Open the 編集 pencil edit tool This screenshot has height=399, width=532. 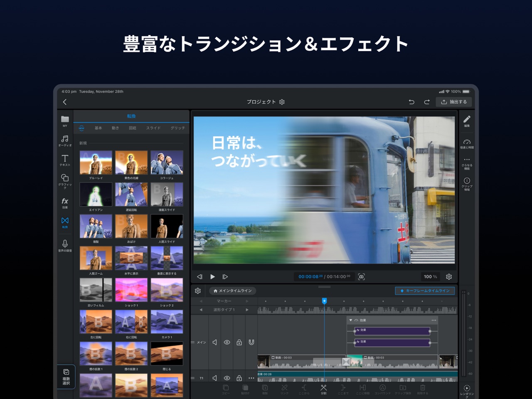[467, 121]
